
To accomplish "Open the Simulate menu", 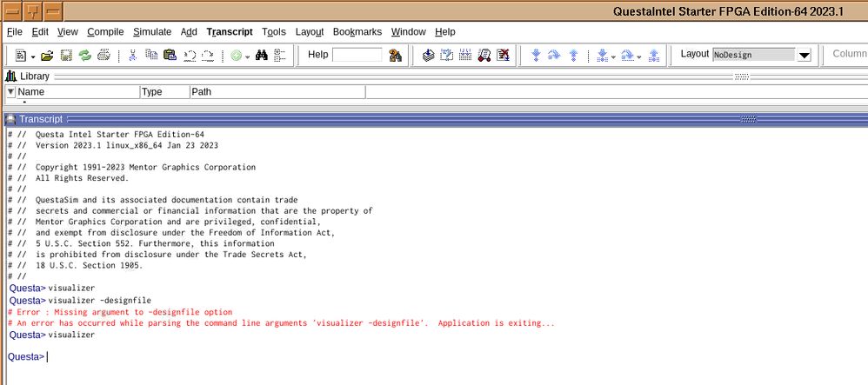I will (x=152, y=31).
